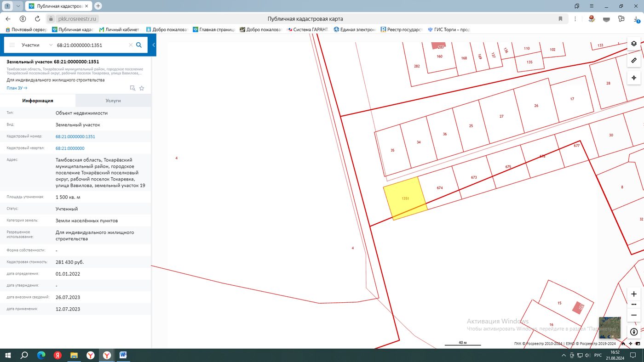
Task: Switch to the Услуги tab
Action: click(x=113, y=100)
